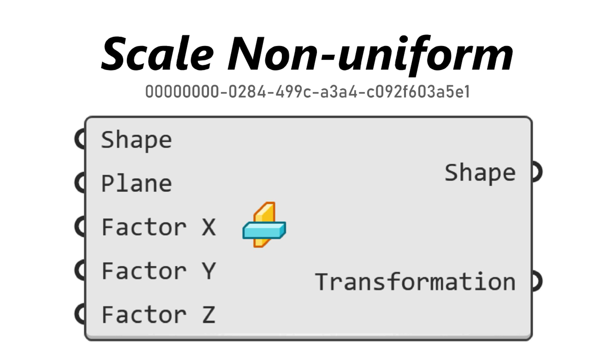Click the Shape output parameter label
The image size is (596, 364).
click(x=480, y=173)
